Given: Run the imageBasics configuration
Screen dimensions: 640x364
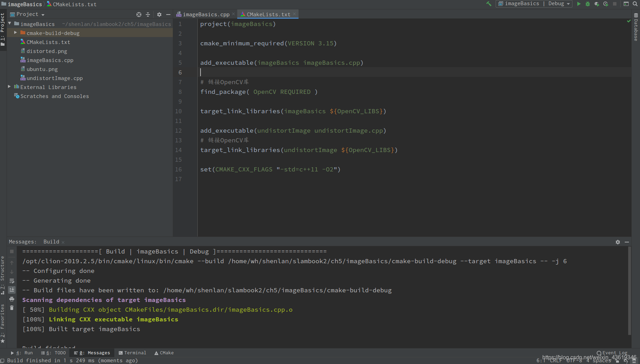Looking at the screenshot, I should coord(579,4).
